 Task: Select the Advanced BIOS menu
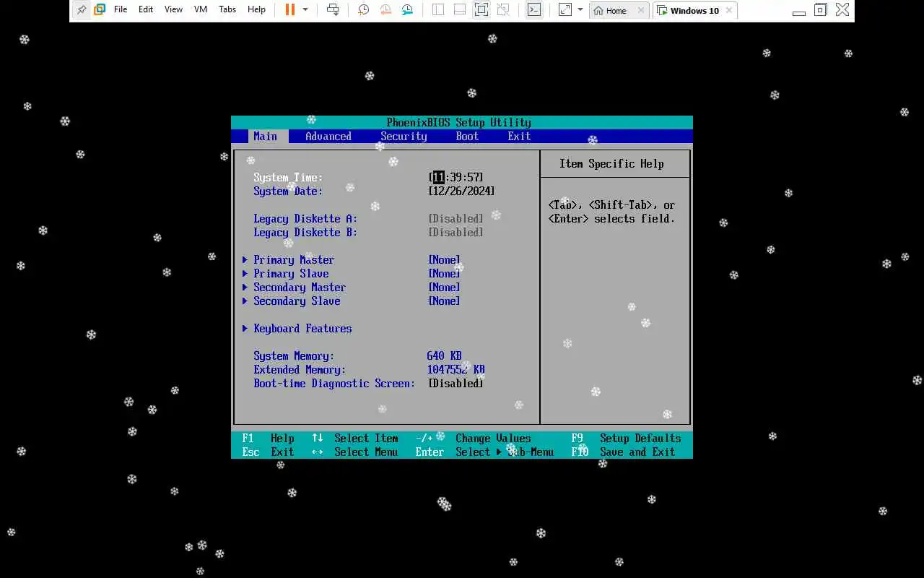pyautogui.click(x=328, y=136)
